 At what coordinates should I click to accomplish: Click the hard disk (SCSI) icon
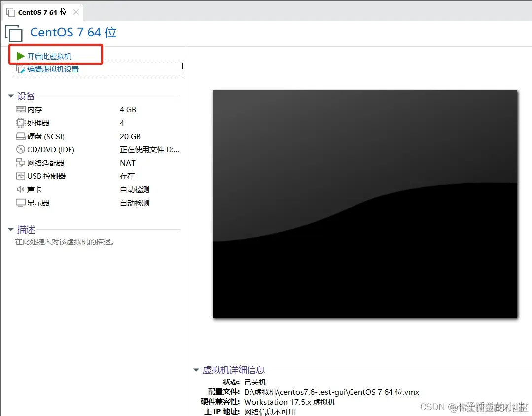pos(20,136)
